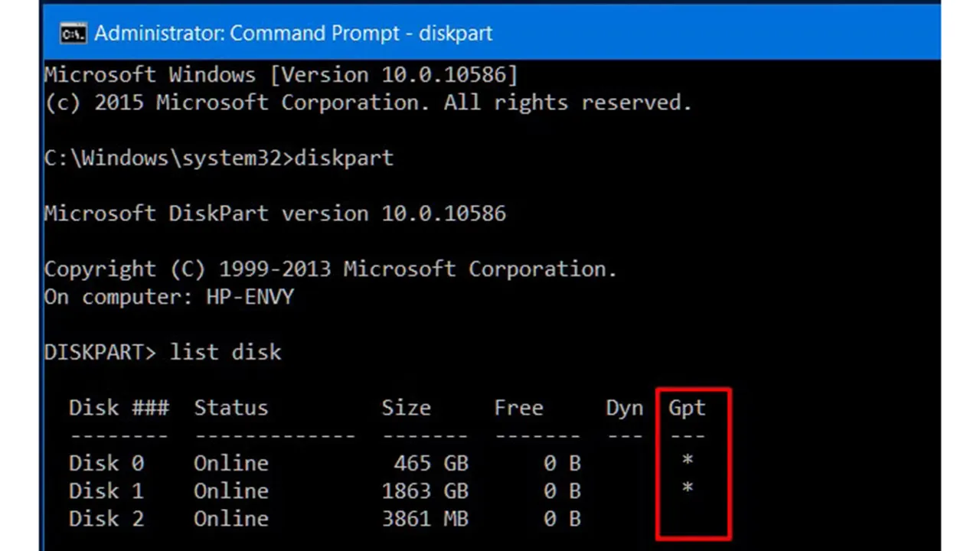The width and height of the screenshot is (980, 551).
Task: Click the red-highlighted Gpt column box
Action: coord(693,463)
